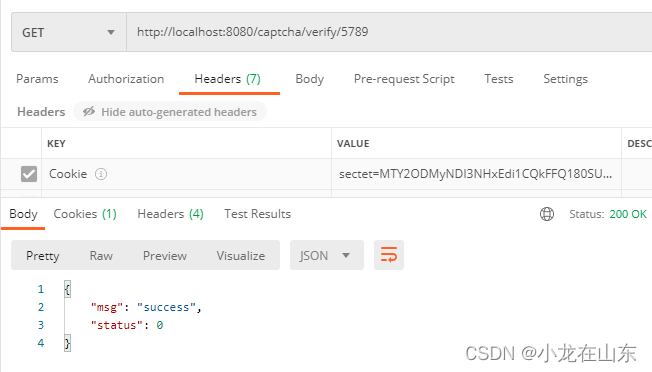Viewport: 652px width, 372px height.
Task: Click the crossed-eye icon to hide auto-generated headers
Action: pyautogui.click(x=89, y=111)
